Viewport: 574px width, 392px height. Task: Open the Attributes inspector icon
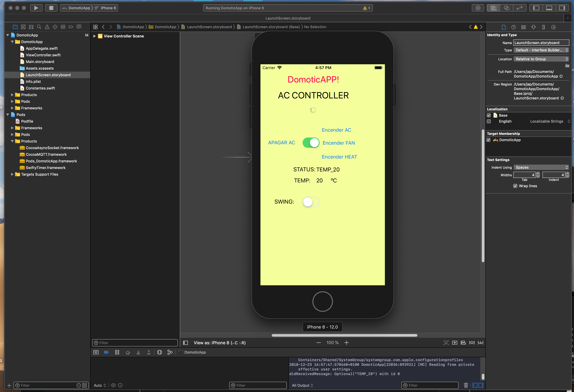pyautogui.click(x=533, y=27)
